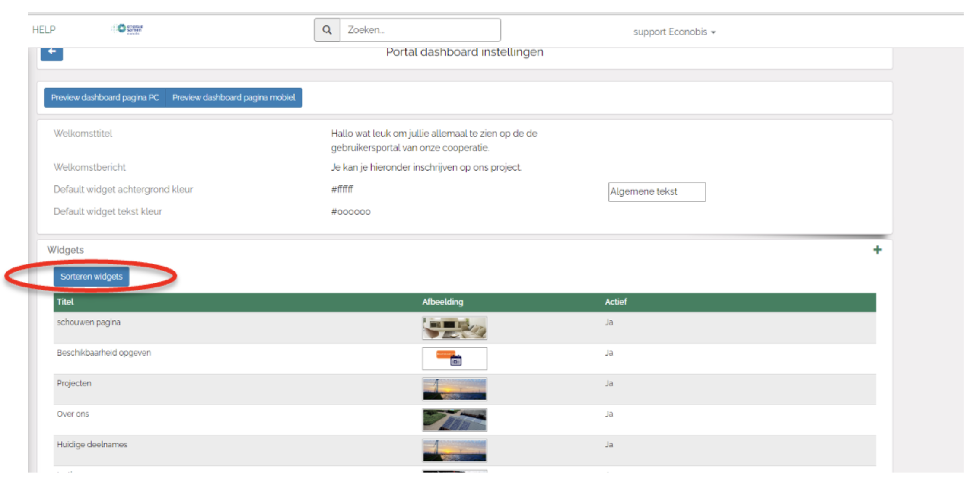
Task: Click the Over ons solar panel thumbnail
Action: [454, 420]
